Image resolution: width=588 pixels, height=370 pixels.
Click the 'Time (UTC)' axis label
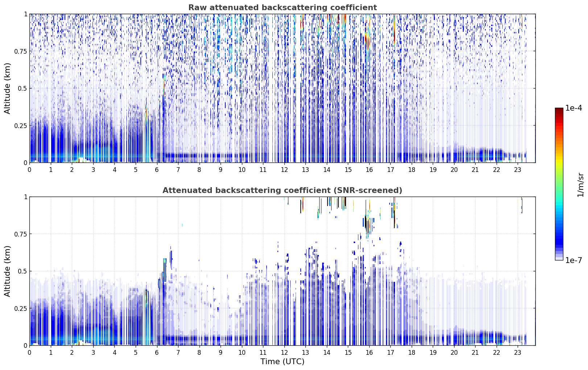pyautogui.click(x=282, y=362)
